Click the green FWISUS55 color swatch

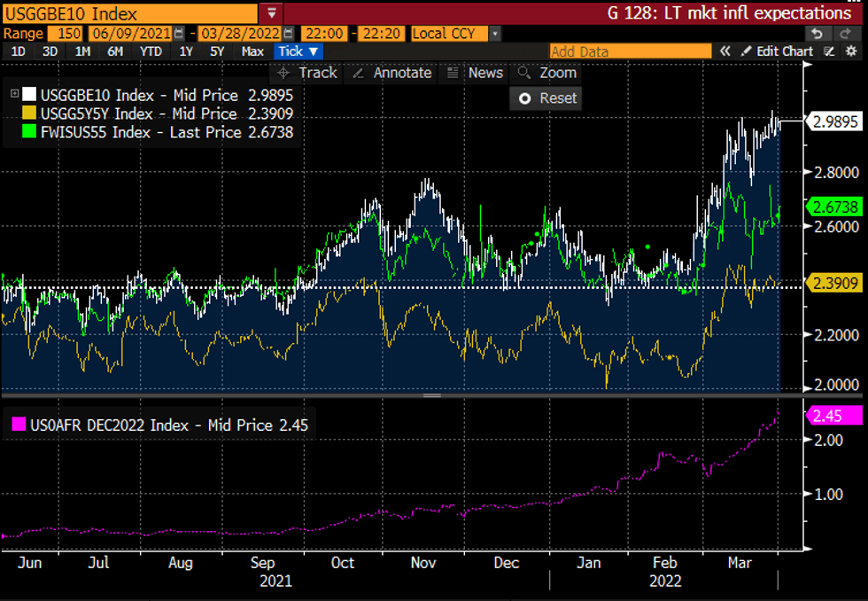point(29,132)
